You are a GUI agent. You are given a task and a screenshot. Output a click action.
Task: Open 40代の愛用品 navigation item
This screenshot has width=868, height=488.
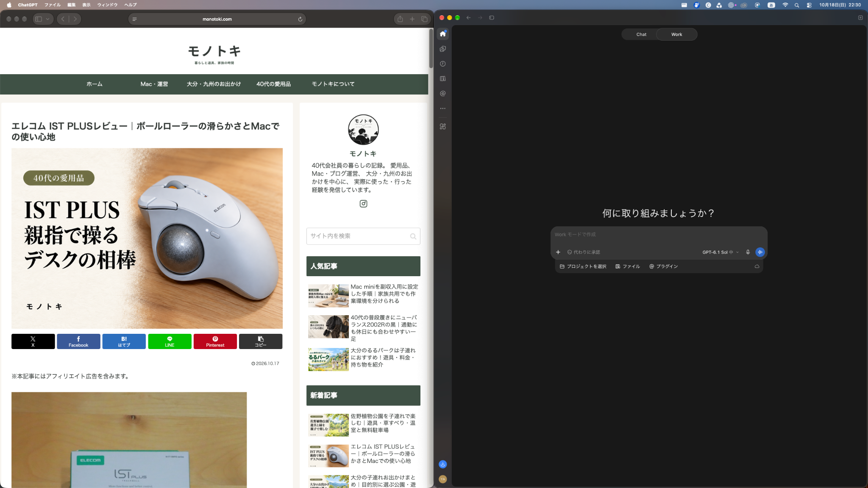point(273,84)
